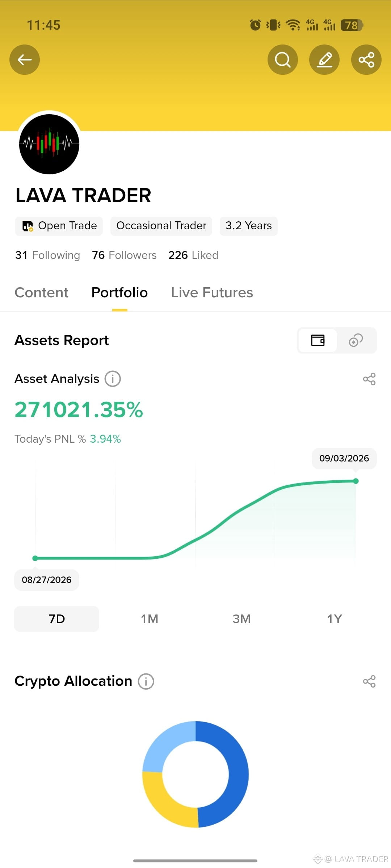The image size is (391, 868).
Task: Open the Asset Analysis info icon
Action: (113, 379)
